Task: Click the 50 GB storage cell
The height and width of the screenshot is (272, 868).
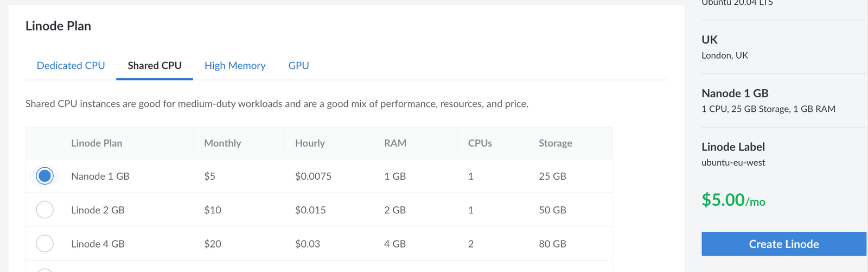Action: click(x=552, y=210)
